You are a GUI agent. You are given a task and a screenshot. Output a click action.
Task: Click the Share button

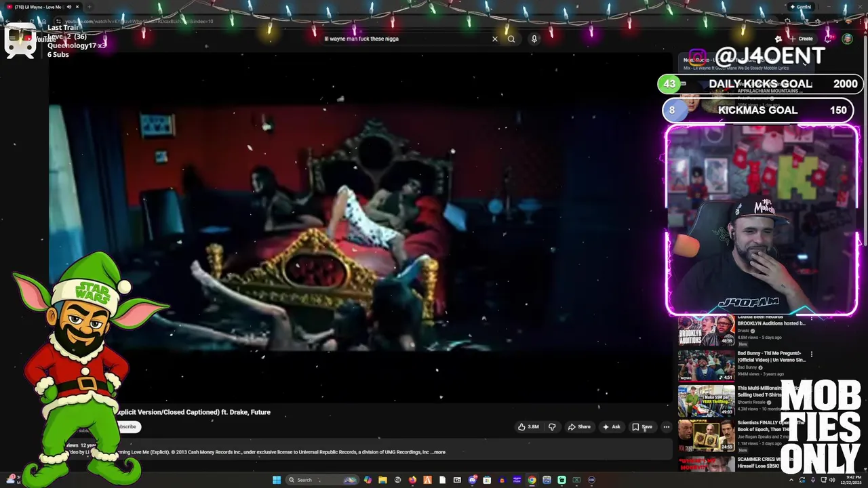(579, 427)
